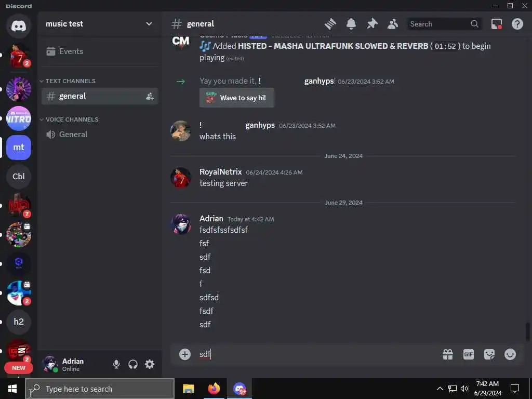Open Adrian user status panel
Screen dimensions: 532x399
point(73,364)
